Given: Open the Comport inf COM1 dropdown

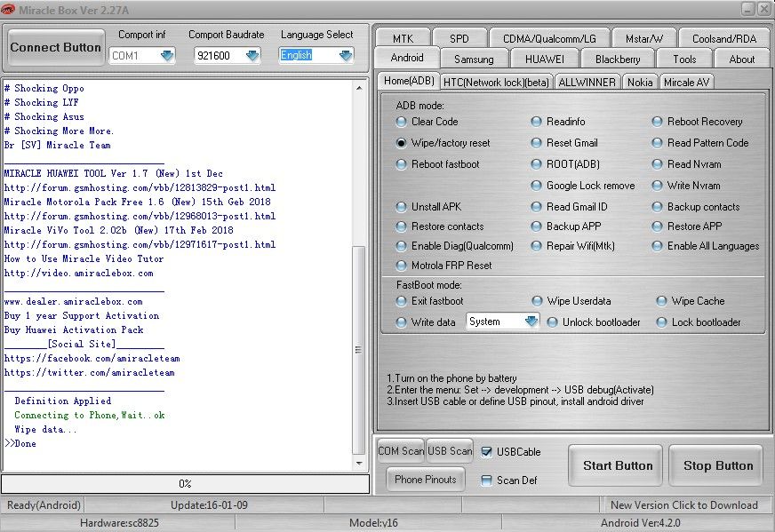Looking at the screenshot, I should (x=167, y=55).
